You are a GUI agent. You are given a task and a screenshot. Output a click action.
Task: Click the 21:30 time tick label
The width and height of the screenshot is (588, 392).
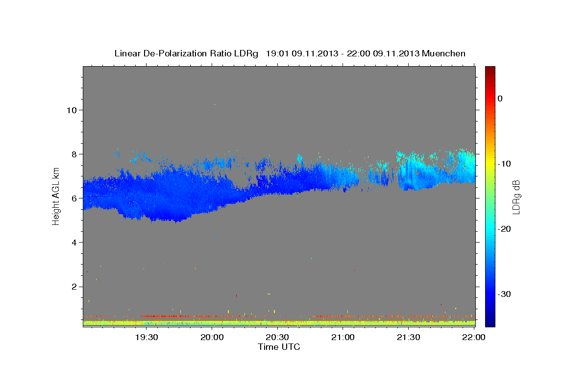point(408,337)
